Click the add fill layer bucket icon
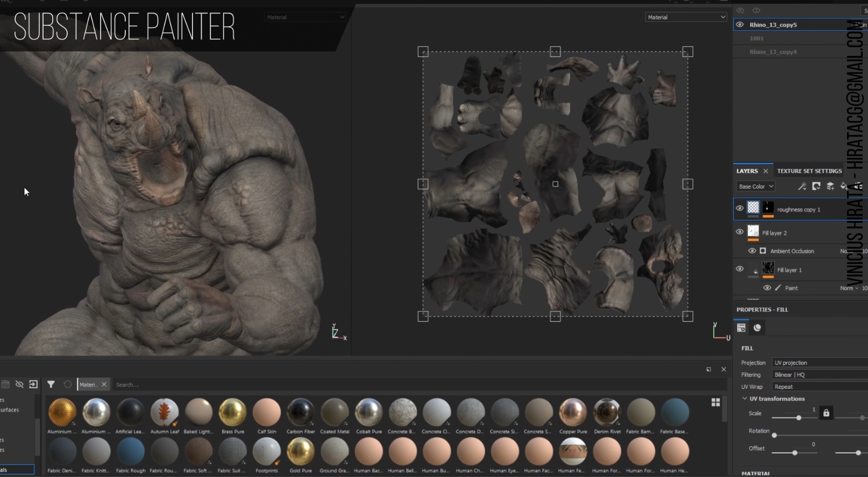868x477 pixels. [x=844, y=186]
